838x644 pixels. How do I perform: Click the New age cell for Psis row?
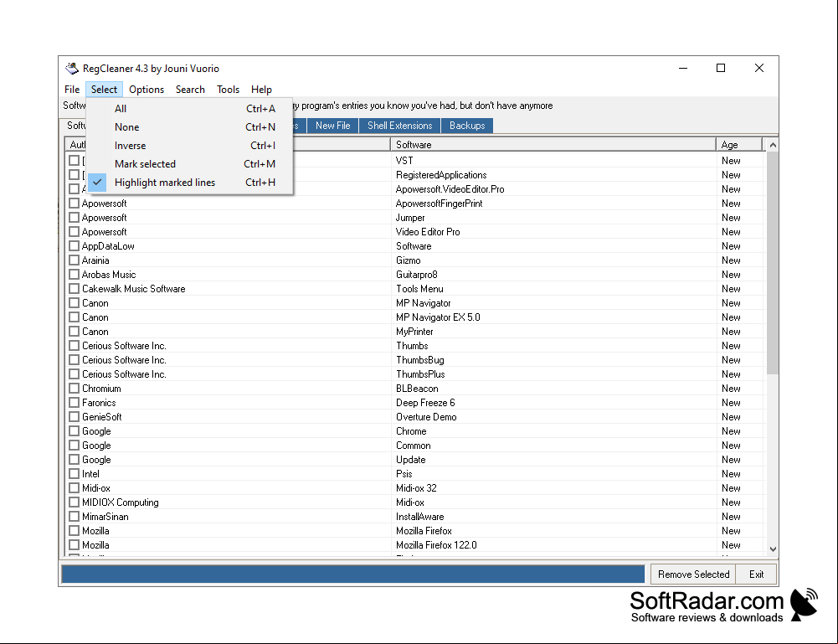[x=731, y=474]
